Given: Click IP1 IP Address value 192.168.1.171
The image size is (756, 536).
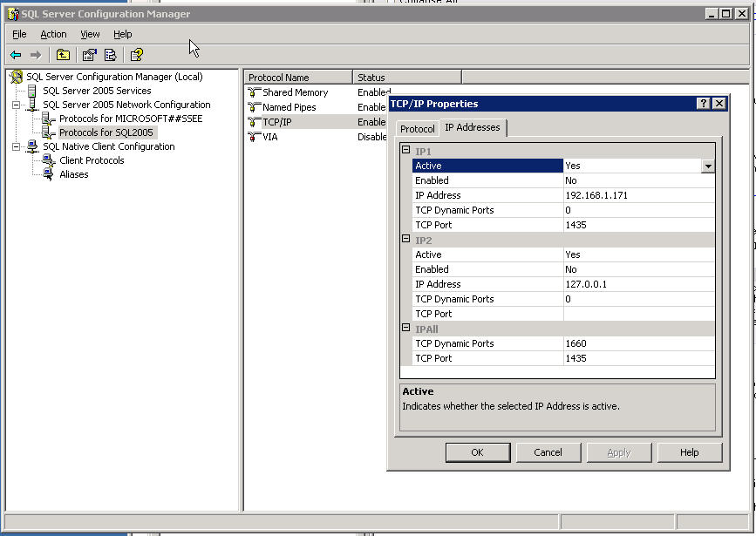Looking at the screenshot, I should pyautogui.click(x=639, y=195).
